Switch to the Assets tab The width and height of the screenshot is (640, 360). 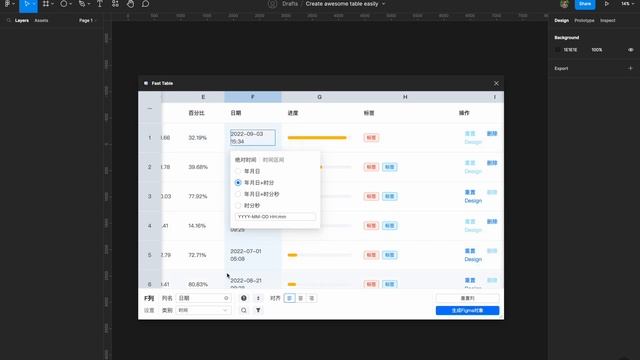[x=41, y=20]
